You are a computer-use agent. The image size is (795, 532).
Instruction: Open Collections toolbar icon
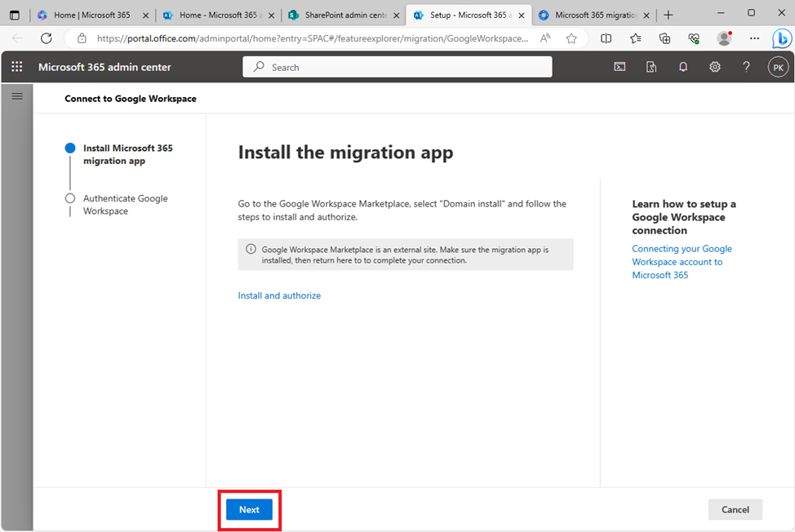coord(664,38)
